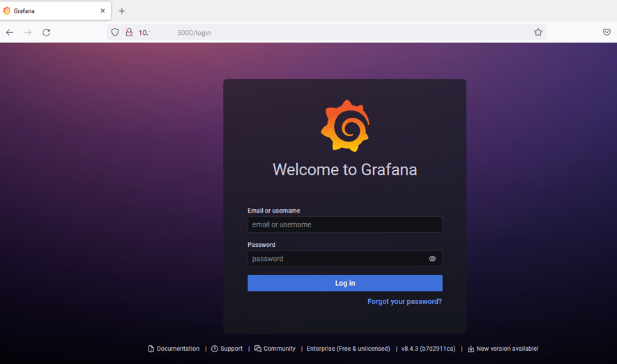Viewport: 617px width, 364px height.
Task: Show password with the eye icon
Action: point(432,259)
